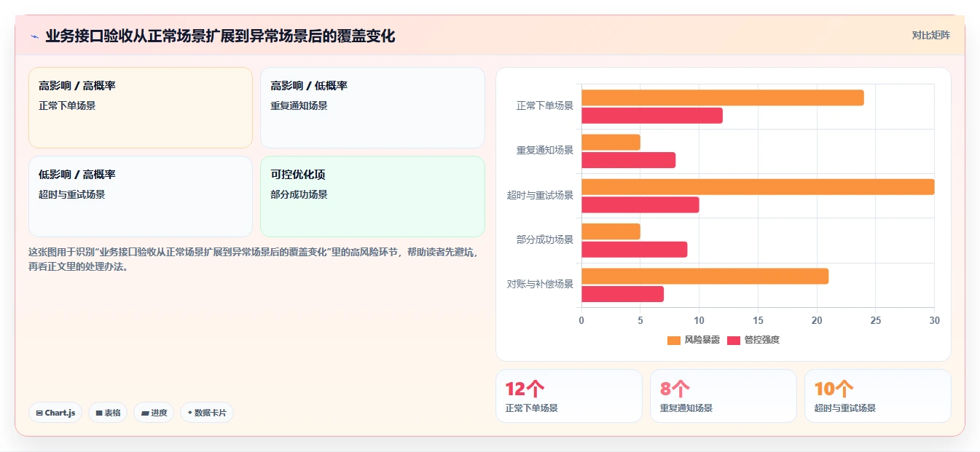This screenshot has width=980, height=452.
Task: Click the 部分成功场景 chart axis label
Action: 545,239
